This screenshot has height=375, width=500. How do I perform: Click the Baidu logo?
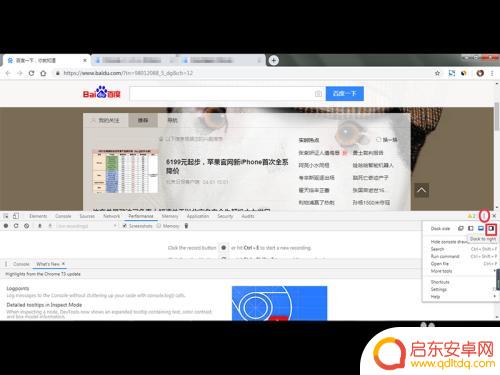(x=101, y=93)
